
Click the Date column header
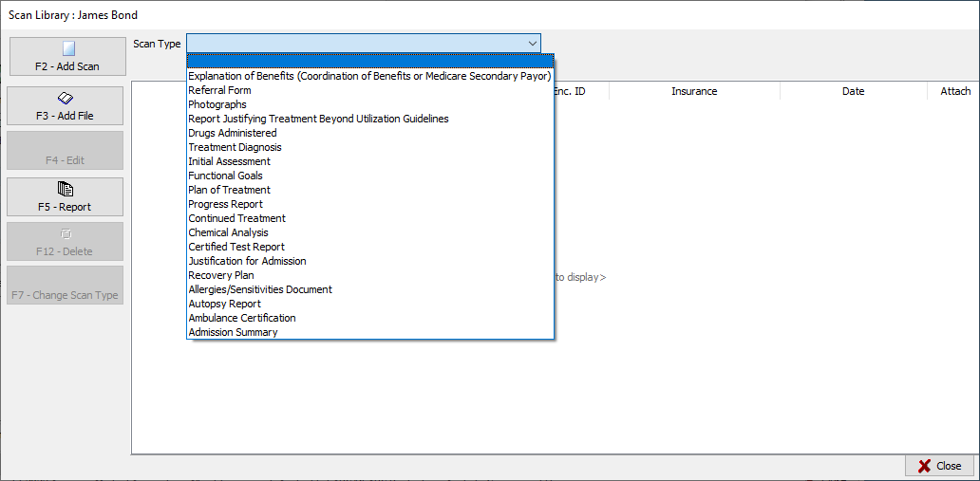[853, 91]
